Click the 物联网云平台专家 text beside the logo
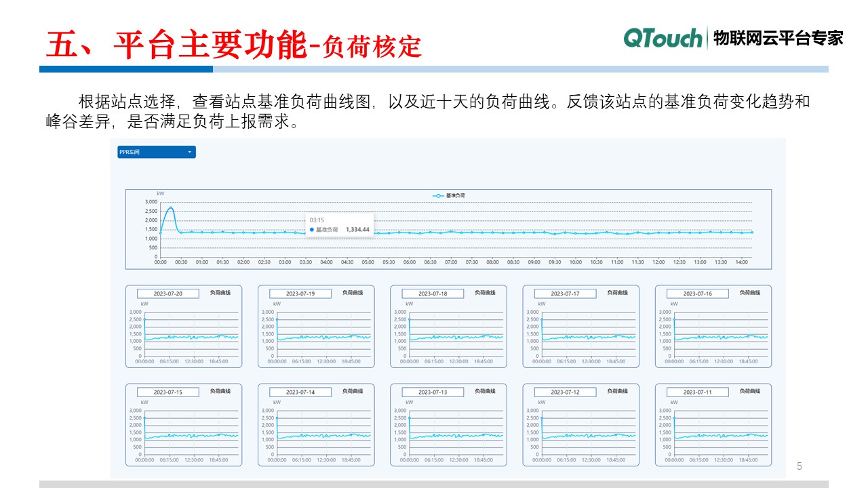 tap(778, 39)
